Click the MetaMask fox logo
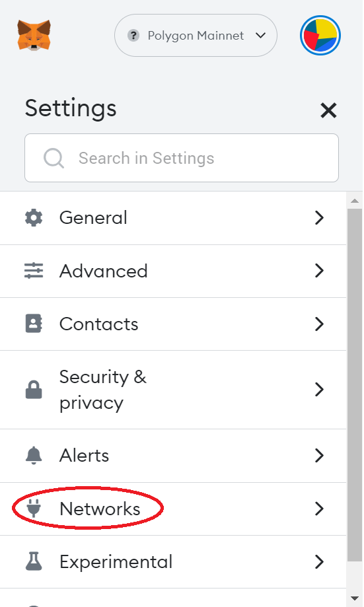Image resolution: width=364 pixels, height=607 pixels. pyautogui.click(x=34, y=35)
